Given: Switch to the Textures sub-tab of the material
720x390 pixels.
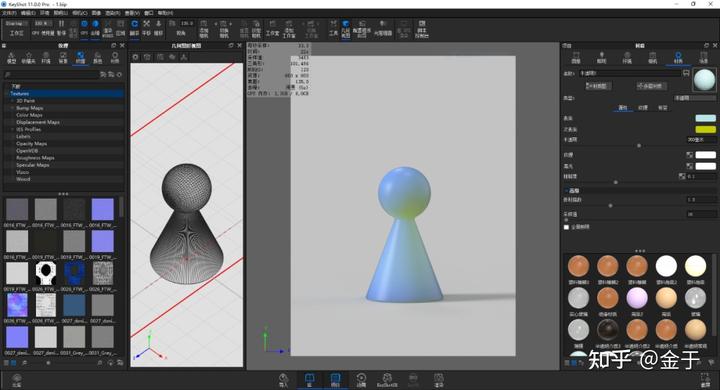Looking at the screenshot, I should click(642, 108).
